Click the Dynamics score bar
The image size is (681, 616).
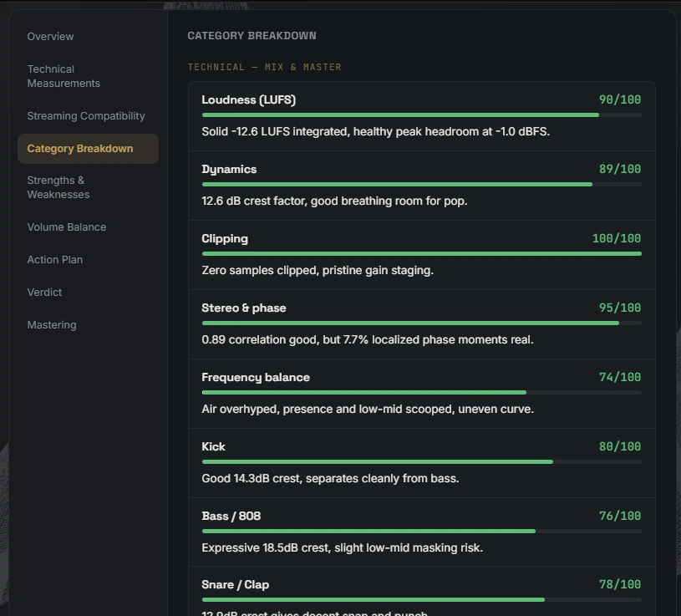tap(421, 185)
